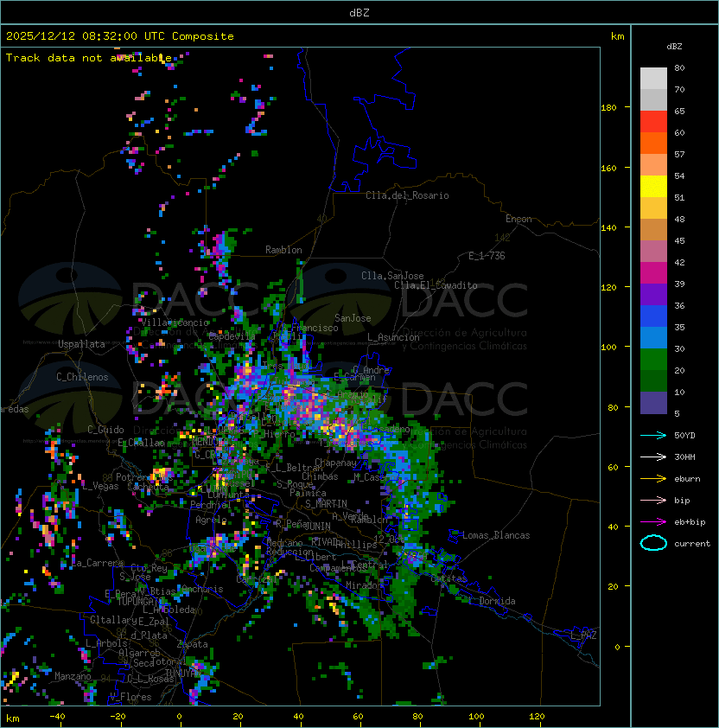Click the 'Dormida' map label
This screenshot has width=719, height=728.
[x=497, y=601]
